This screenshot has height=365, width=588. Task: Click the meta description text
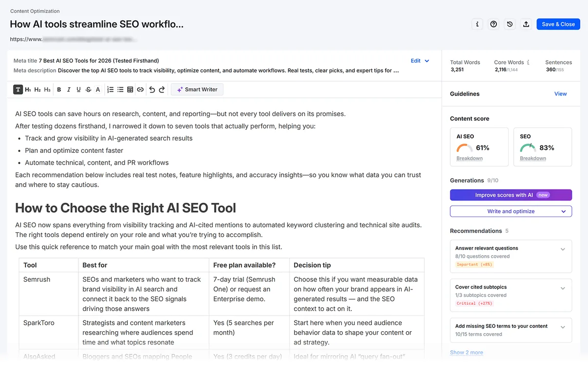pos(228,71)
